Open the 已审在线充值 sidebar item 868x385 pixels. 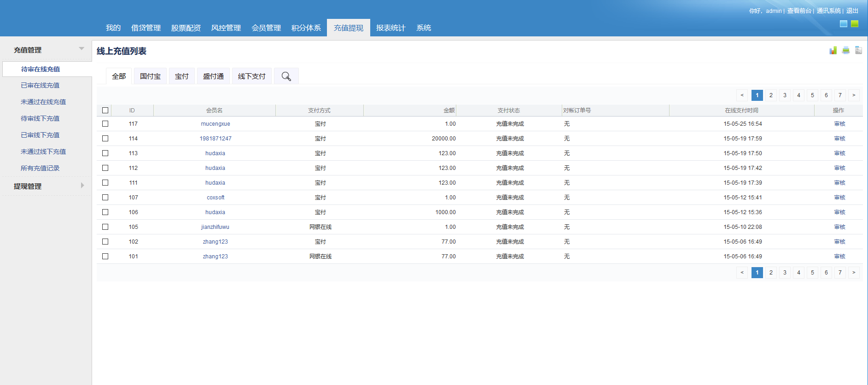tap(40, 85)
